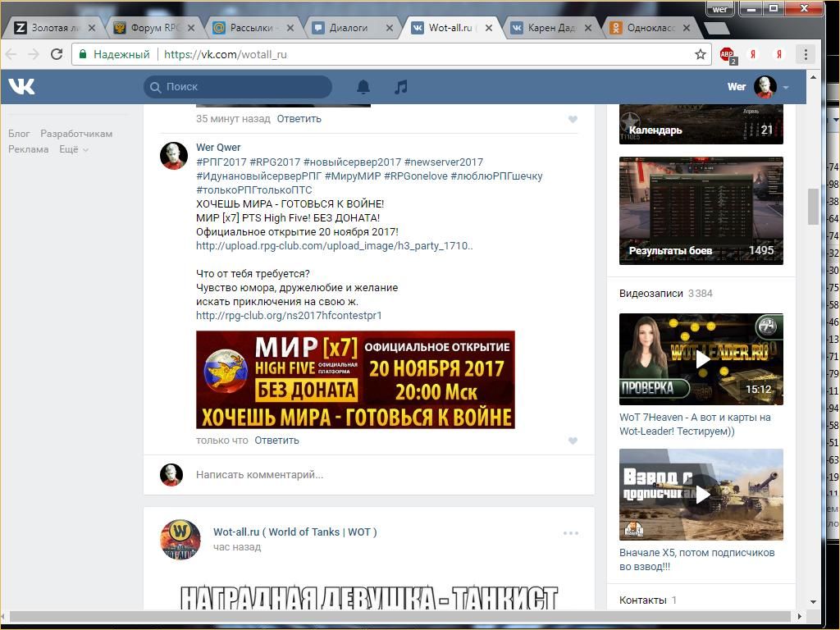
Task: Click the green secure lock icon
Action: coord(83,54)
